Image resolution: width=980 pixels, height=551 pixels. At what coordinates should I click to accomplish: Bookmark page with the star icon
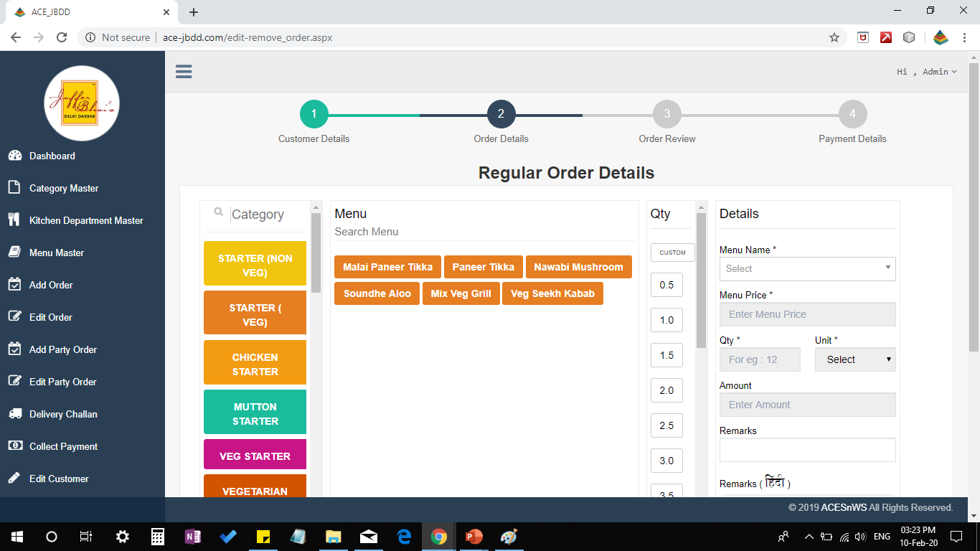click(834, 37)
